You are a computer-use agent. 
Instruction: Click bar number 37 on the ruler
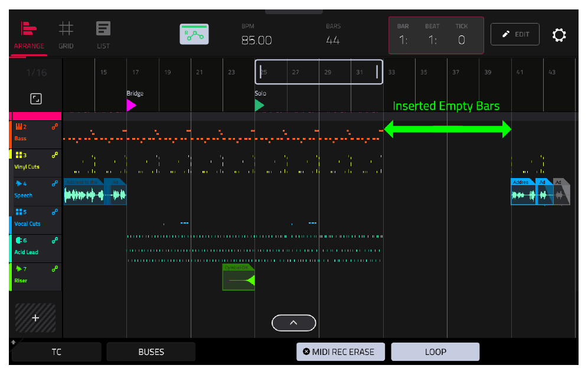[456, 73]
